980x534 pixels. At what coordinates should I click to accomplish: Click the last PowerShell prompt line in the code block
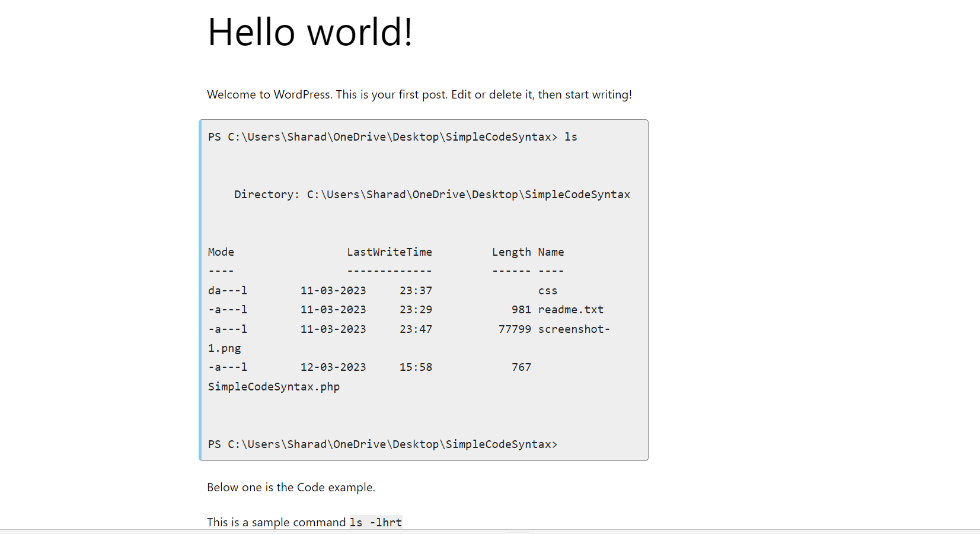(x=382, y=444)
